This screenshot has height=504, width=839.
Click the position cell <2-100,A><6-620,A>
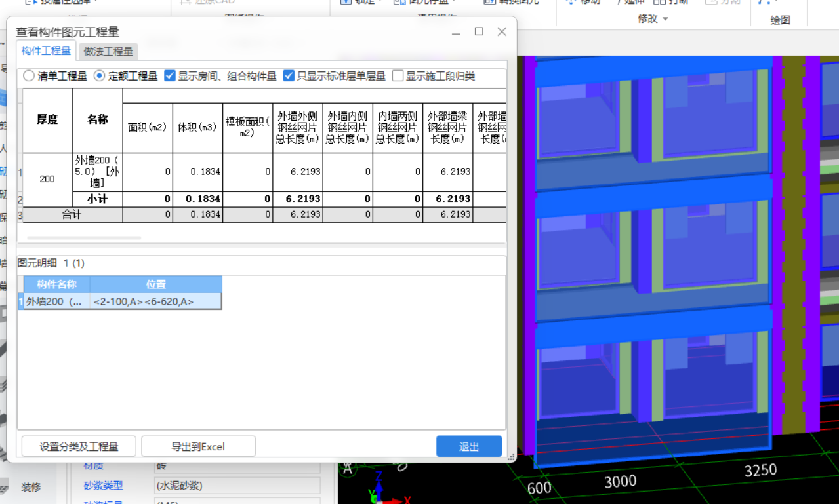tap(156, 301)
